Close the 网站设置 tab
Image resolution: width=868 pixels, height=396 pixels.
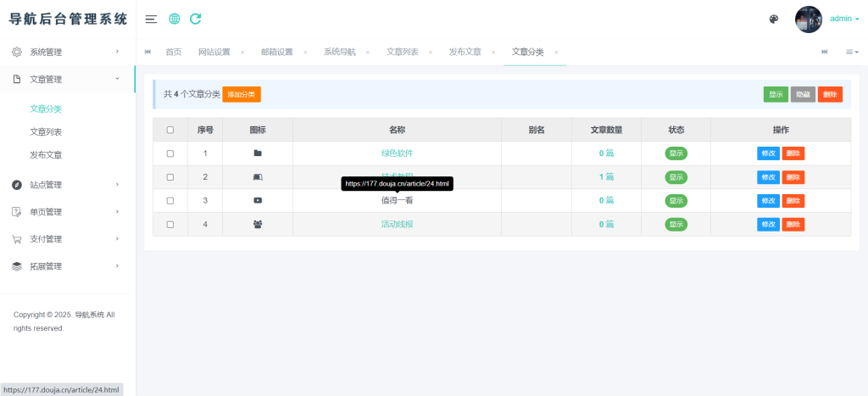click(242, 52)
